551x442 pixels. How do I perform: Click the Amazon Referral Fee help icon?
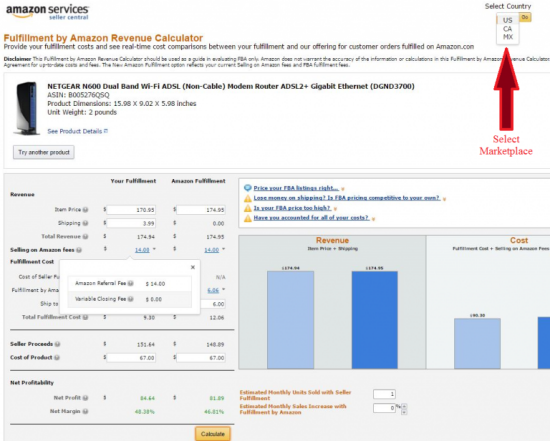coord(130,283)
